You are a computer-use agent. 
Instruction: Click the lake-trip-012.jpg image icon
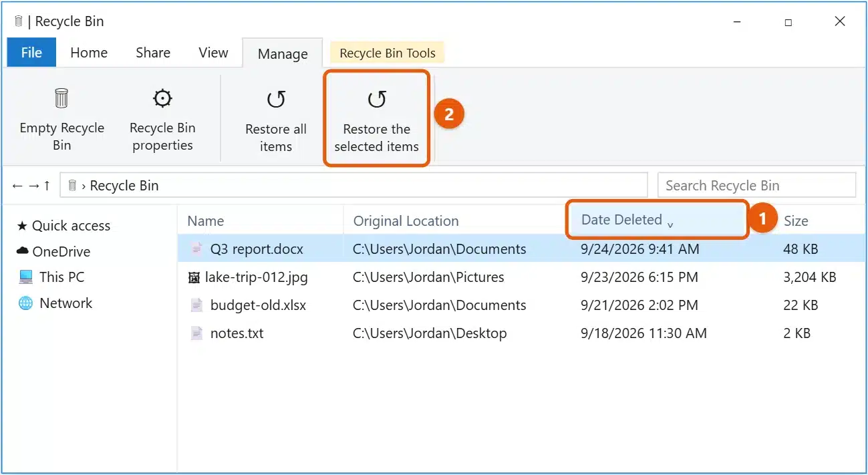pyautogui.click(x=194, y=277)
